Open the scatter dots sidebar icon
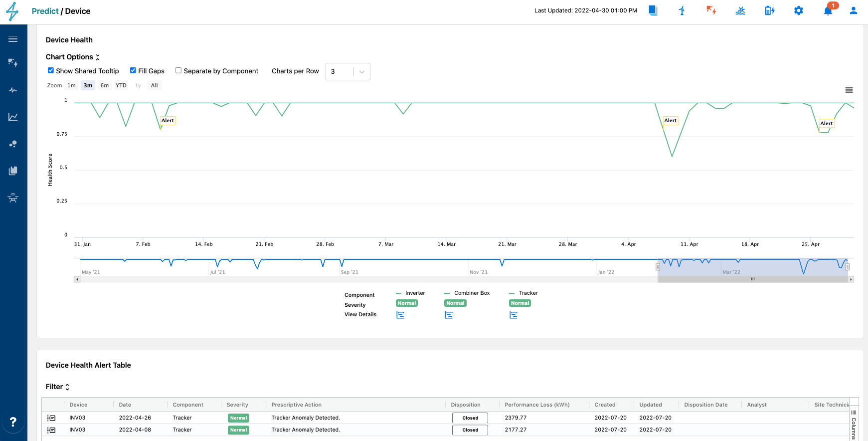 point(13,144)
